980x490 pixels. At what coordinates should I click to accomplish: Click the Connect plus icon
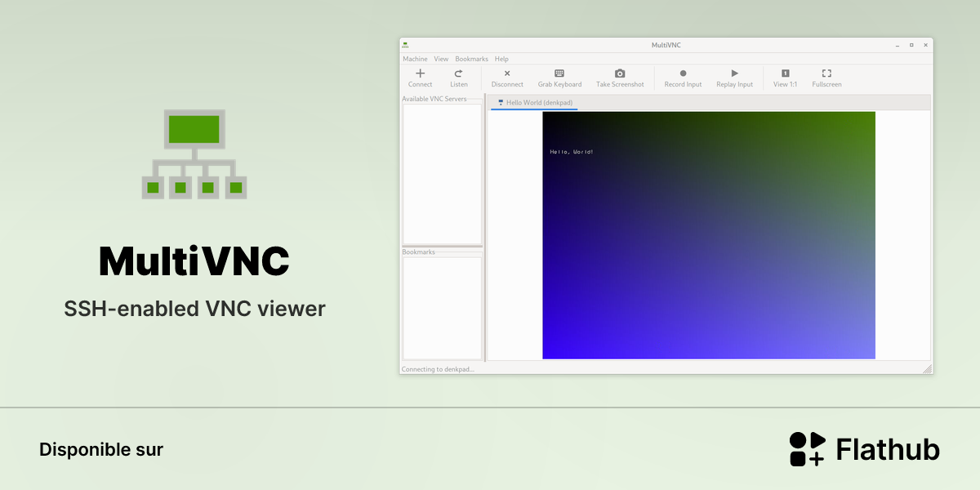pos(421,73)
